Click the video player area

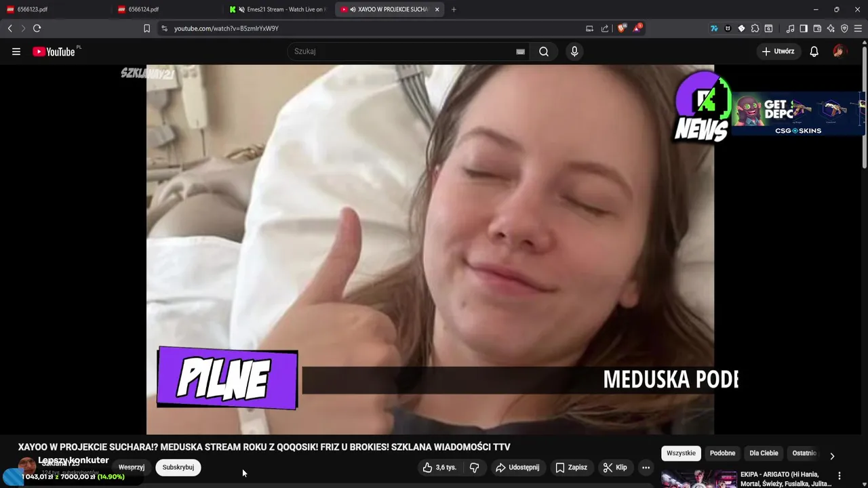click(x=430, y=249)
